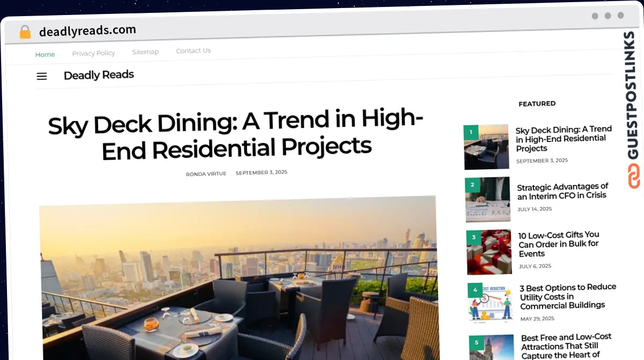Open featured thumbnail number 2 Interim CFO
The image size is (644, 360).
tap(488, 199)
